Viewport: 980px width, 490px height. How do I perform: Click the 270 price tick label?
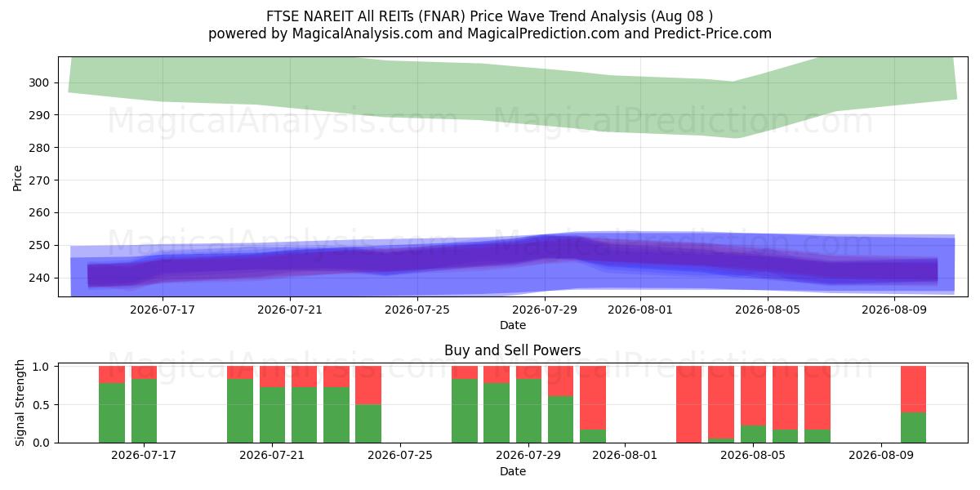40,180
